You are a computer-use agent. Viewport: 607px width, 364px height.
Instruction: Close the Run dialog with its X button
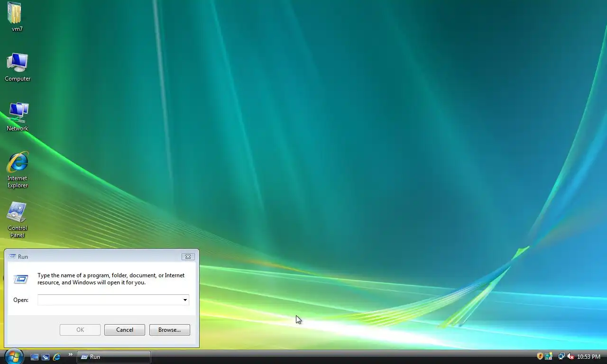[188, 256]
